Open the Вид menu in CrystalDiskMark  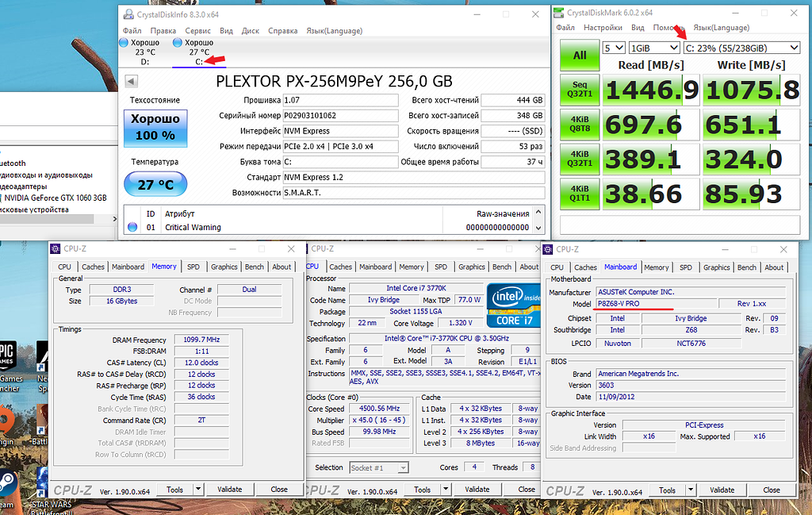[x=638, y=28]
